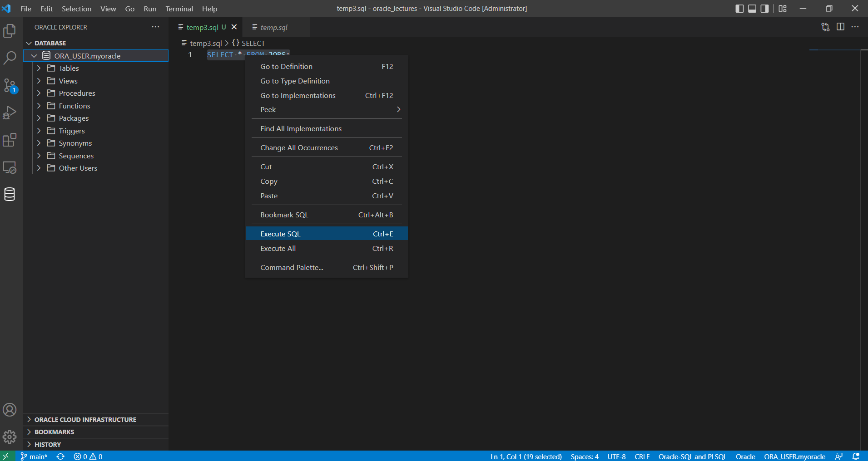
Task: Open notifications bell in status bar
Action: 856,456
